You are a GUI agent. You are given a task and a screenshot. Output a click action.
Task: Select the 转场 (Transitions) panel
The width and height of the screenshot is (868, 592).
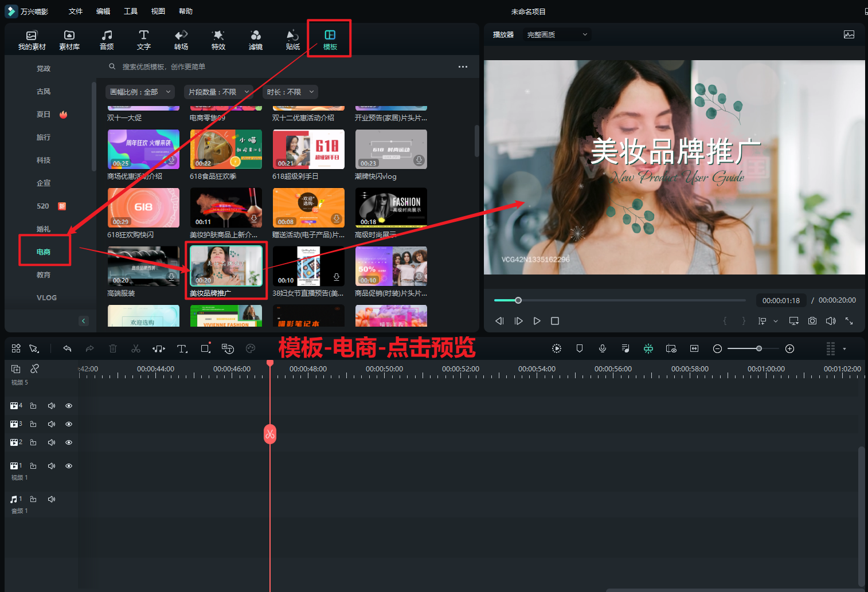pyautogui.click(x=181, y=39)
